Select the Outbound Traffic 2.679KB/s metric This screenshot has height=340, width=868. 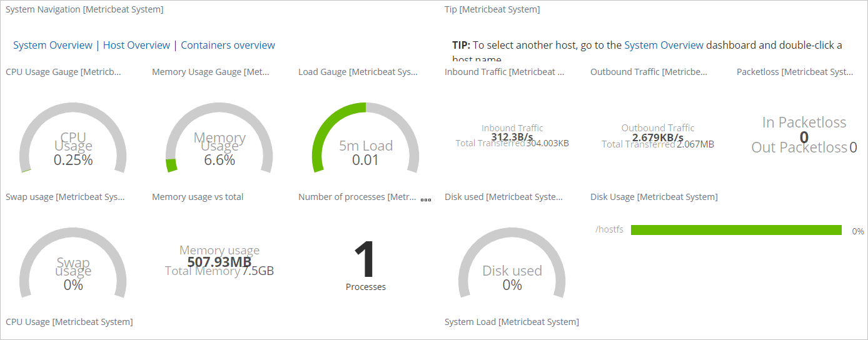[x=658, y=137]
